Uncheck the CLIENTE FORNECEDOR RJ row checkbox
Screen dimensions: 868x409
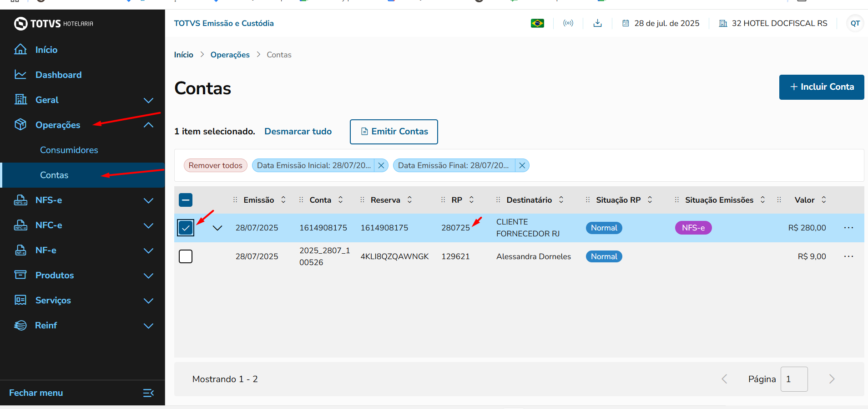[186, 228]
